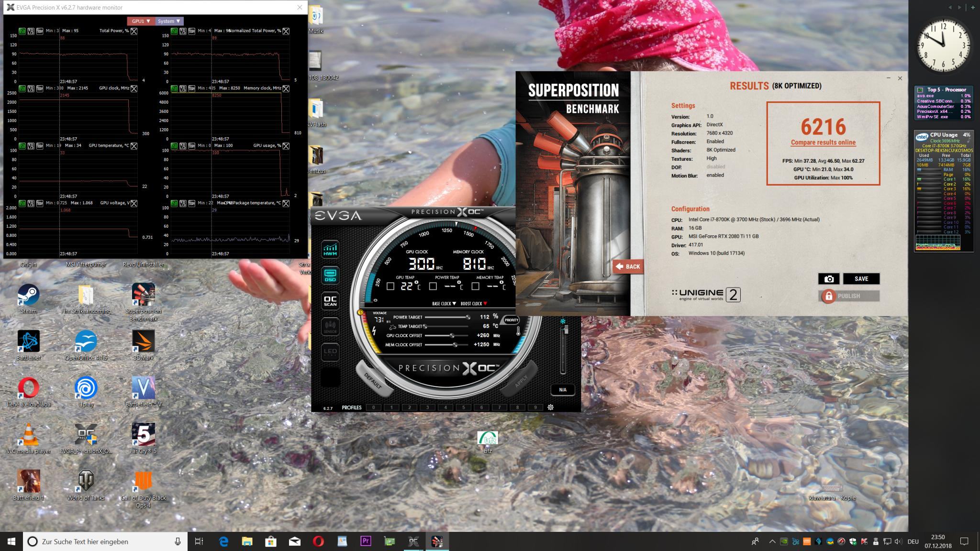Open HWM hardware monitor in Precision XOC
The width and height of the screenshot is (980, 551).
pos(330,249)
